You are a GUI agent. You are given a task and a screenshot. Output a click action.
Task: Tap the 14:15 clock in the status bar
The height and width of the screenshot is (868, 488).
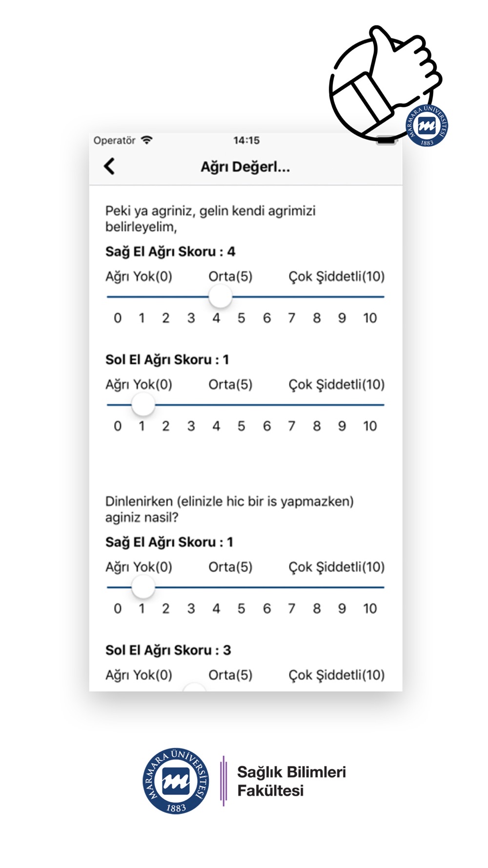pos(246,141)
